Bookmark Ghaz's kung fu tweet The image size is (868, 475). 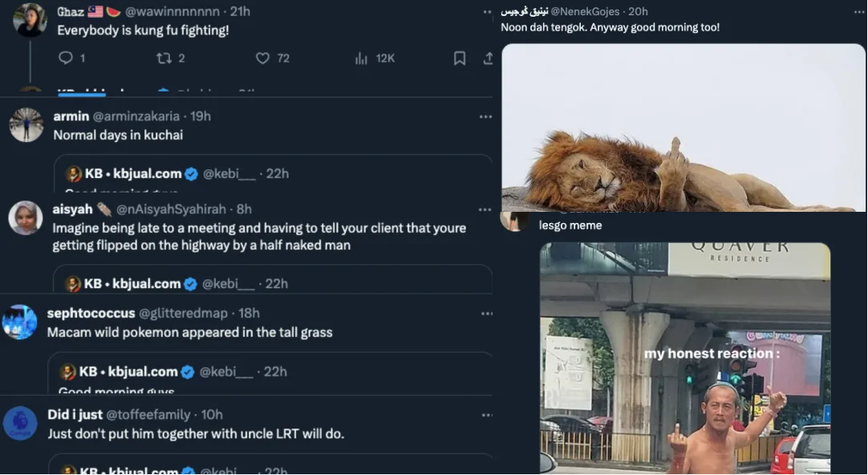tap(460, 58)
